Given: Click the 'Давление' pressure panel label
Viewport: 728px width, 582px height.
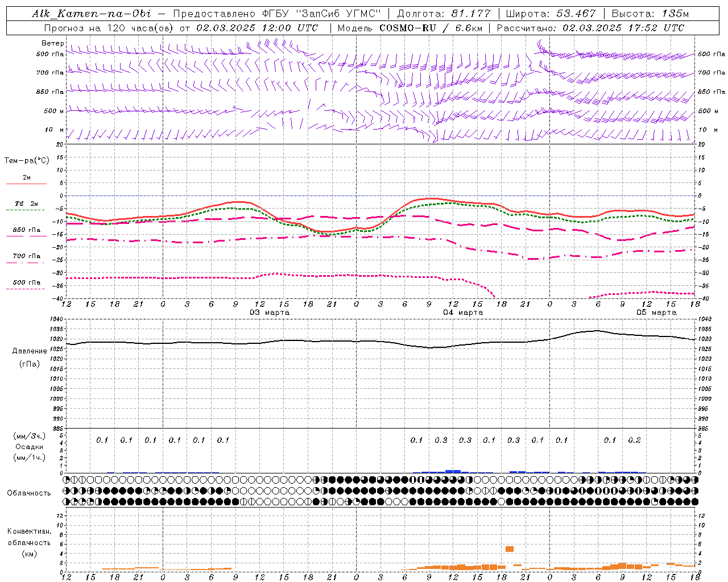Looking at the screenshot, I should pos(30,351).
